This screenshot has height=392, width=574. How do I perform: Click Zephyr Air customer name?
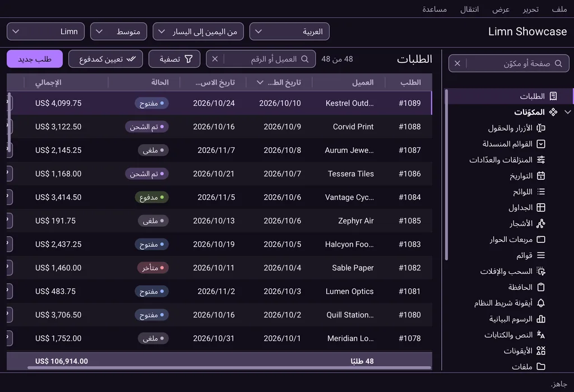tap(356, 221)
